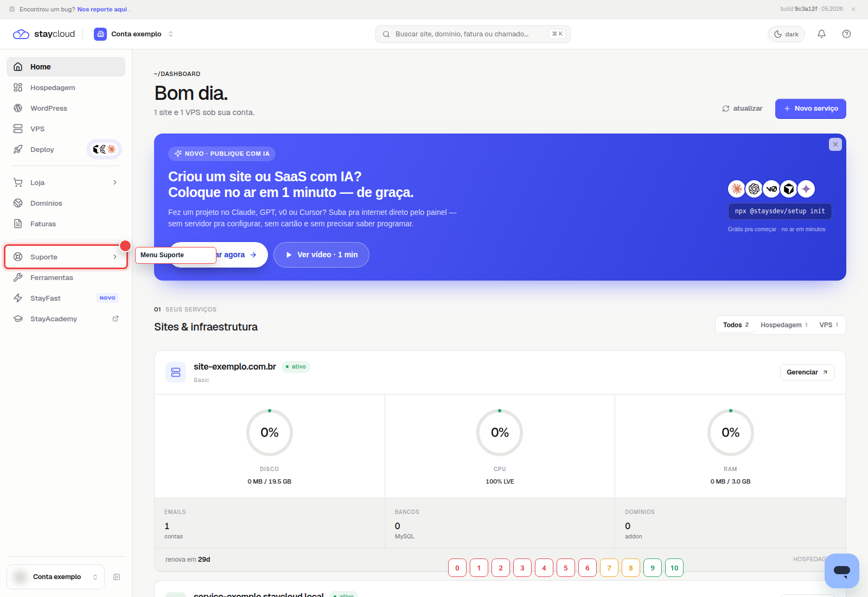Screen dimensions: 868x597
Task: Click the OpenAI GPT icon in banner
Action: [754, 189]
